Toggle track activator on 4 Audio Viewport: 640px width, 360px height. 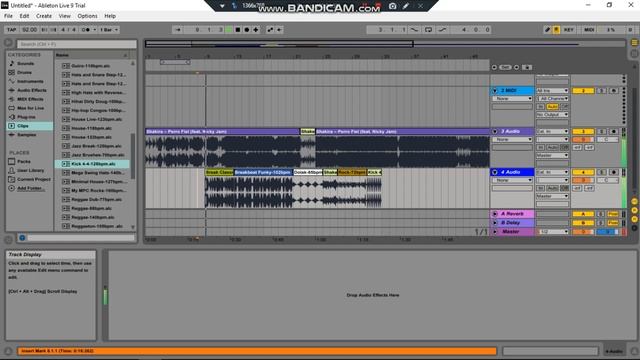pos(583,172)
